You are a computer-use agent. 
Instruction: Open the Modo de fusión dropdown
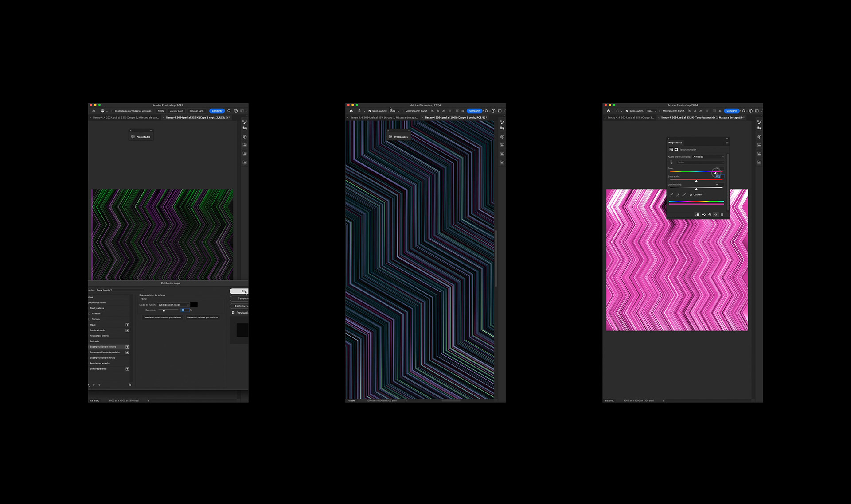tap(173, 305)
